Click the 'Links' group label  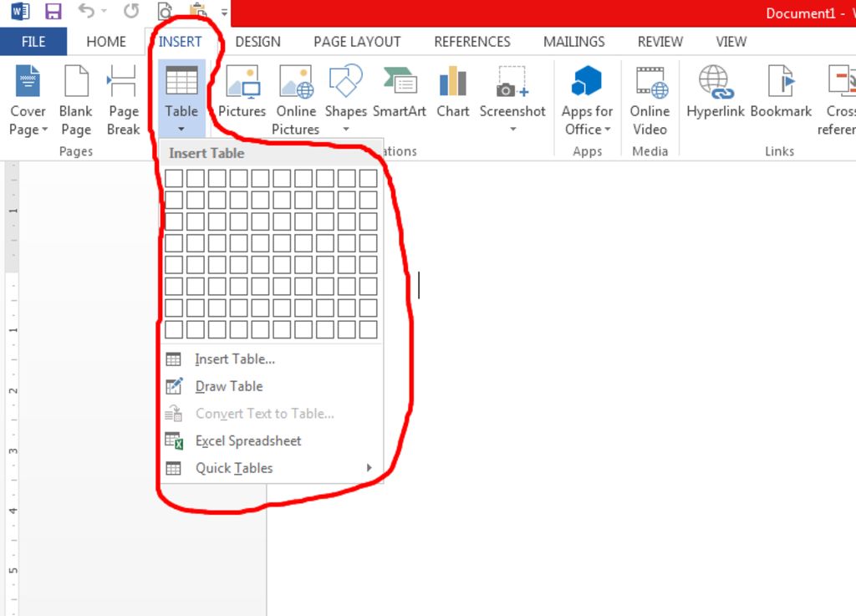tap(779, 151)
